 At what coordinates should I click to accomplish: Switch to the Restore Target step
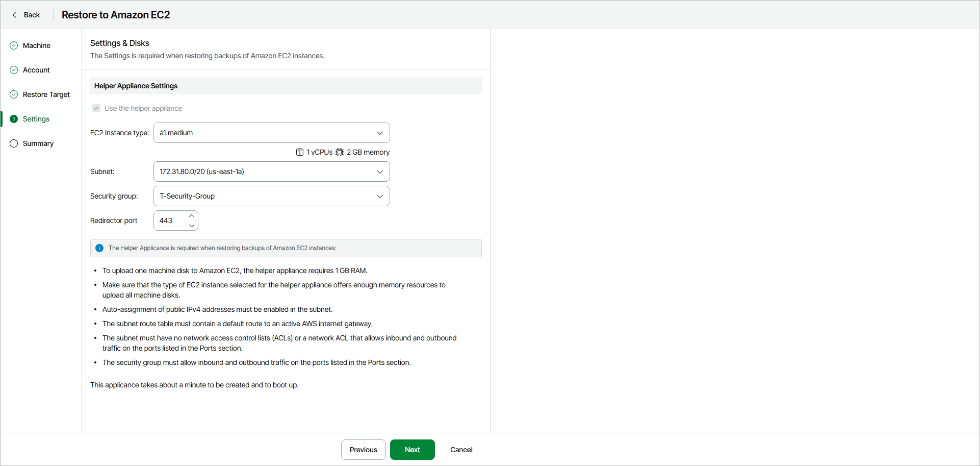(46, 94)
